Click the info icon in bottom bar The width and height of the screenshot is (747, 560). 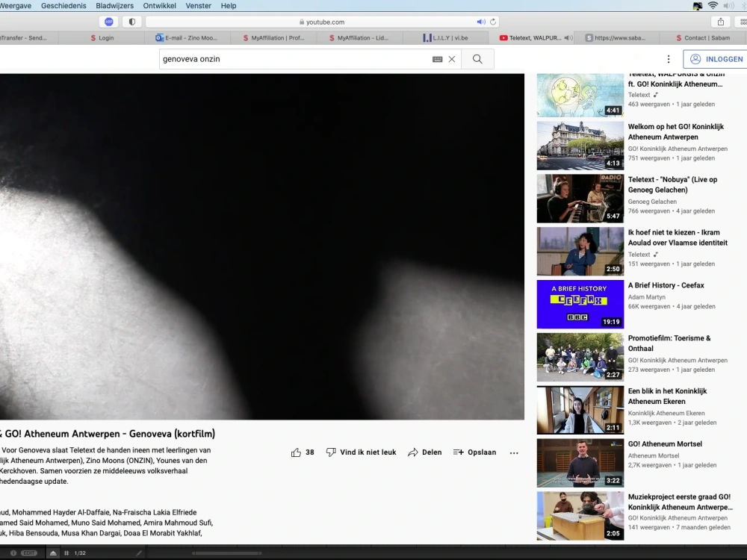tap(13, 553)
